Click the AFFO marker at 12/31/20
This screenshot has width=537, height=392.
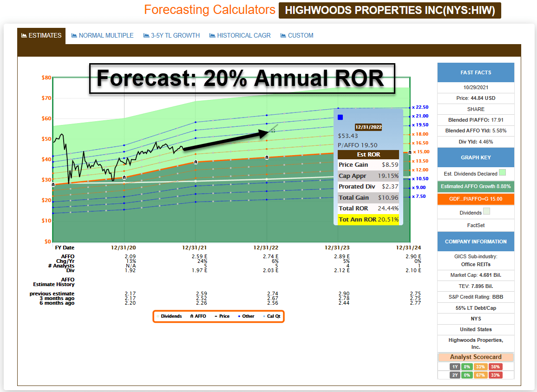(124, 177)
